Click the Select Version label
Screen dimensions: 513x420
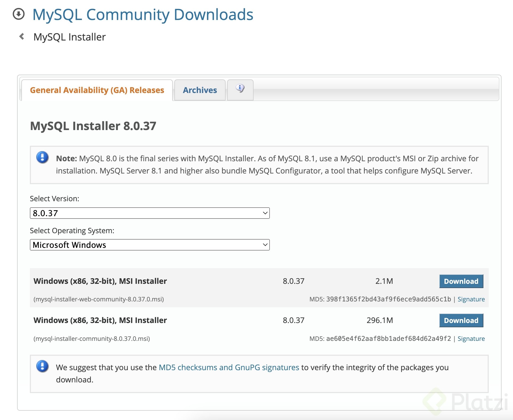(x=54, y=199)
